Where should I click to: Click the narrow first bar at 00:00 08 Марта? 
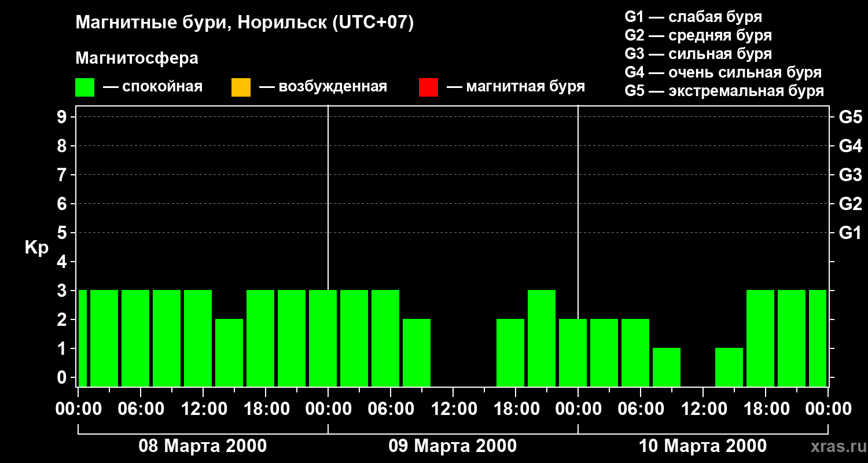tap(82, 338)
